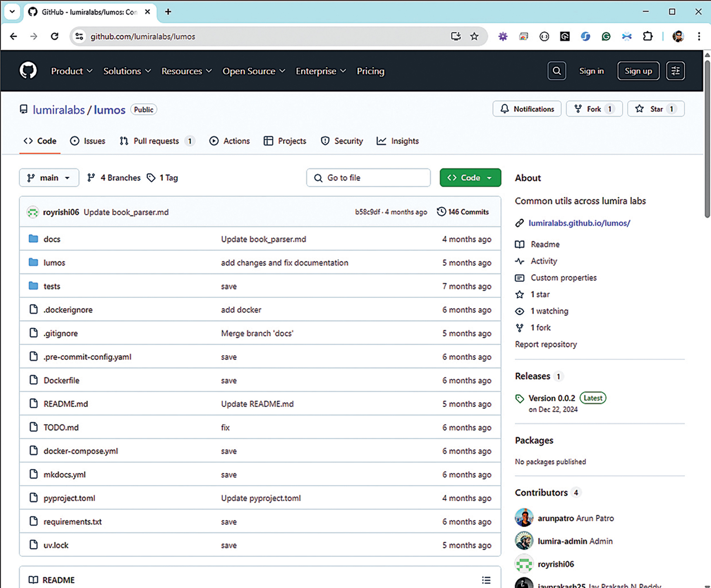Open the Insights tab
Viewport: 711px width, 588px height.
pos(398,141)
